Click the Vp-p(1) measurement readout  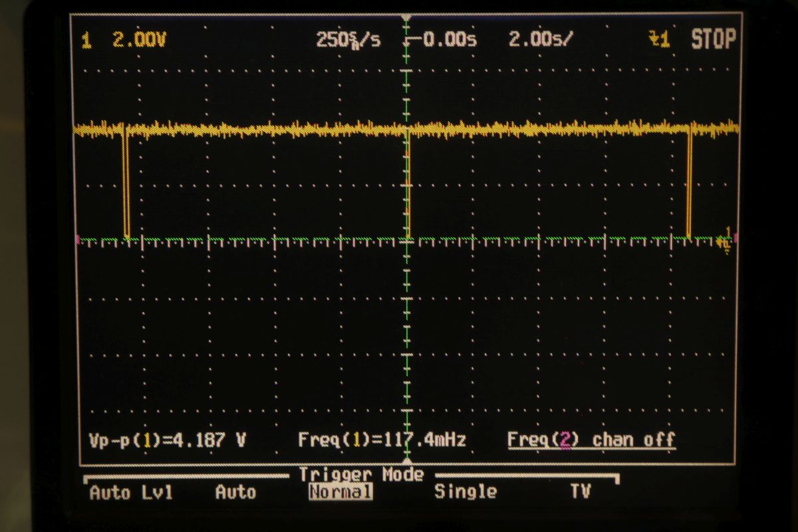coord(168,440)
